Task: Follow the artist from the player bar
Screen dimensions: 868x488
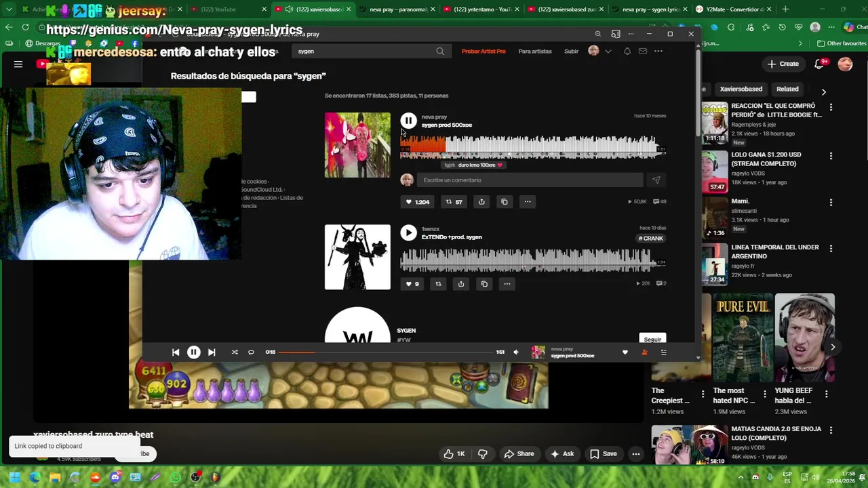Action: (x=644, y=352)
